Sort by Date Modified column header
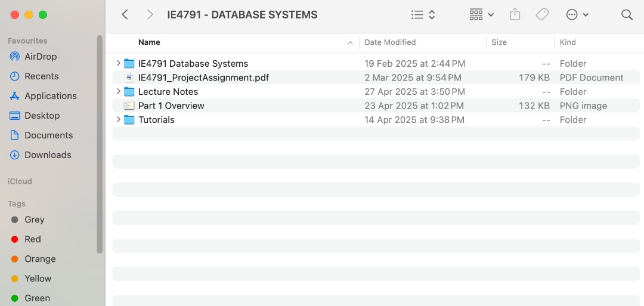This screenshot has height=306, width=644. (390, 42)
